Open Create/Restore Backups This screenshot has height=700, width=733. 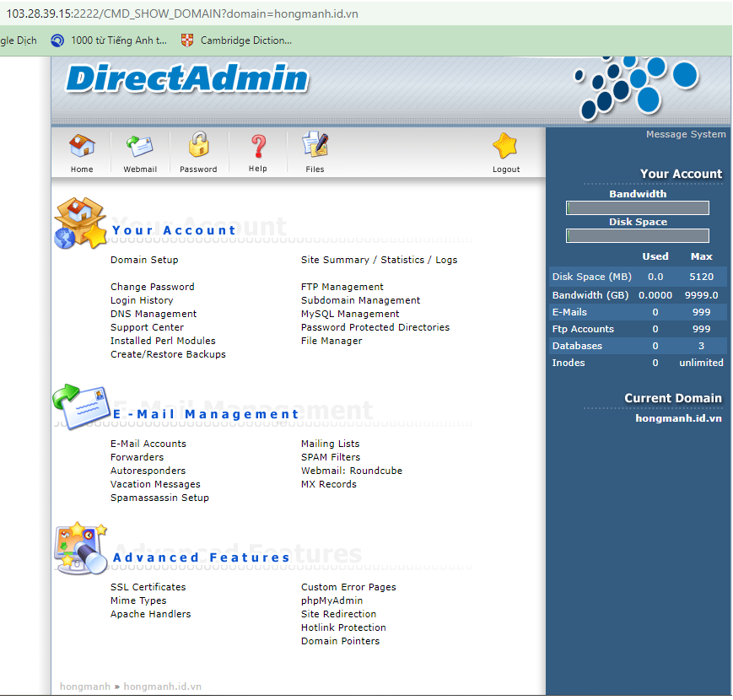click(168, 355)
